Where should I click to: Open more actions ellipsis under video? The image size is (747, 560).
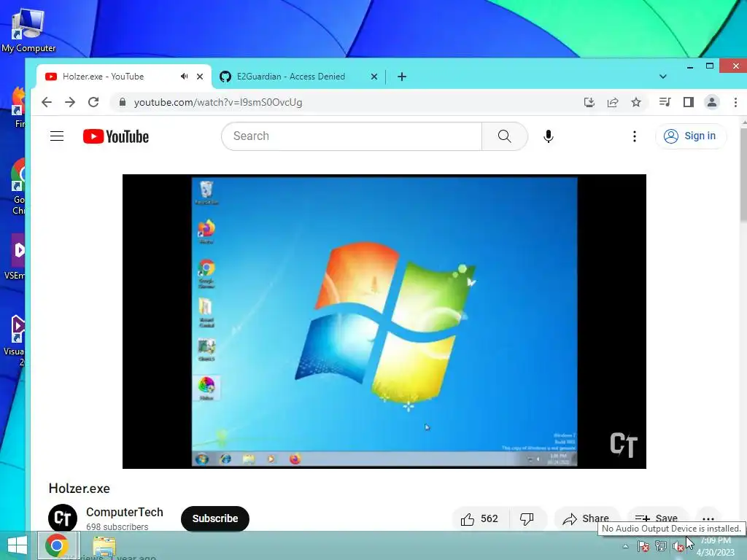coord(708,518)
